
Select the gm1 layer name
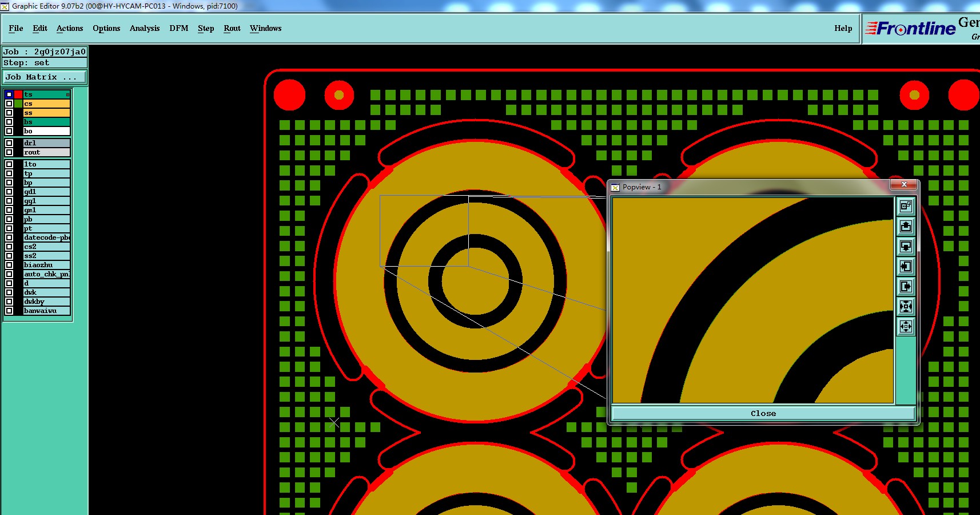pyautogui.click(x=46, y=210)
